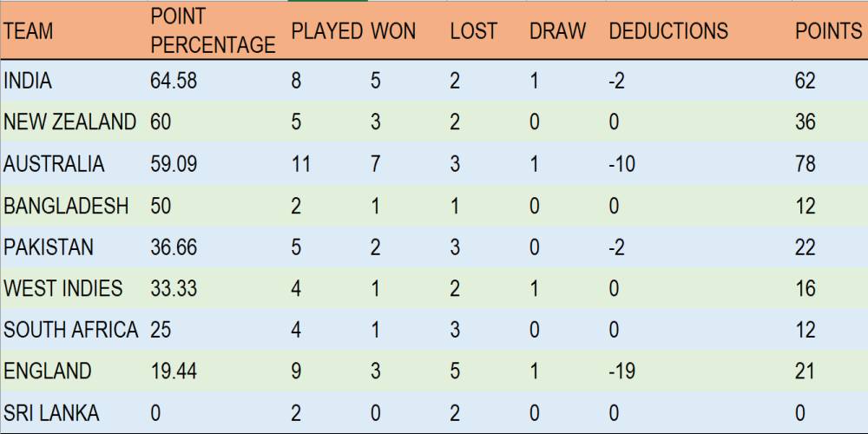Screen dimensions: 868x434
Task: Select the SOUTH AFRICA team cell
Action: (x=74, y=330)
